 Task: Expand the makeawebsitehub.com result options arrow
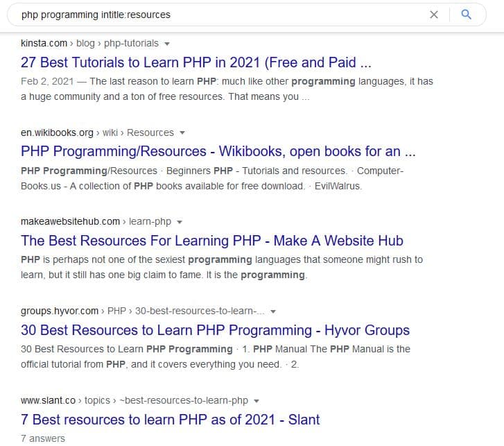point(180,222)
